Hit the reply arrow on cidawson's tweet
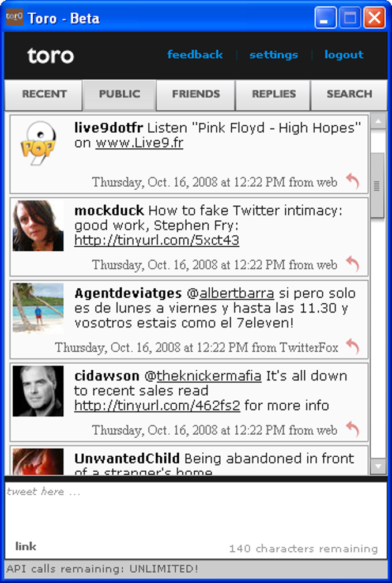 (x=352, y=429)
